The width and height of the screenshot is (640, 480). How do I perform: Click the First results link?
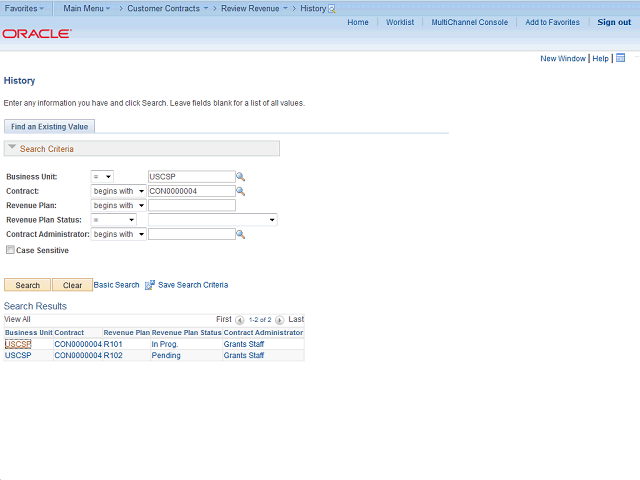coord(224,319)
